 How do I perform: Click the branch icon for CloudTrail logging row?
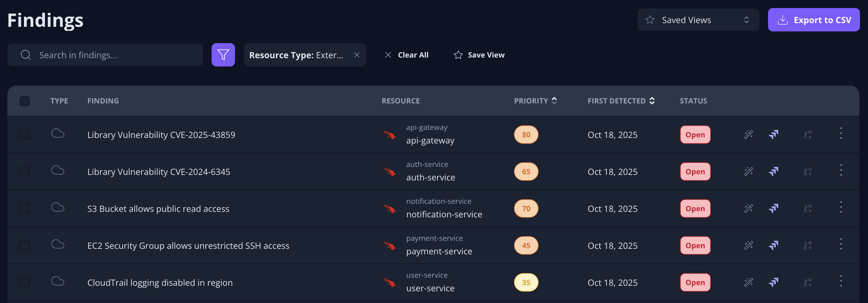tap(808, 282)
